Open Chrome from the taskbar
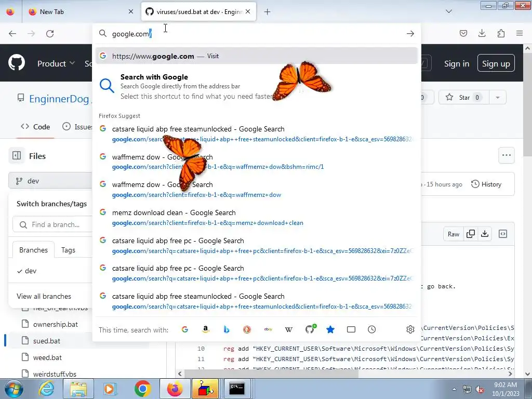Image resolution: width=532 pixels, height=399 pixels. 142,389
